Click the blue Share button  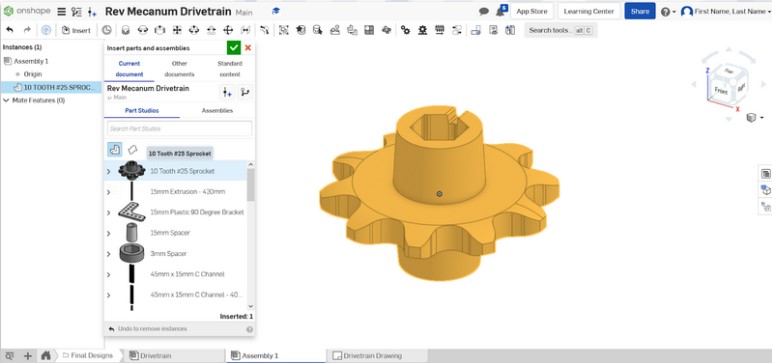(640, 11)
